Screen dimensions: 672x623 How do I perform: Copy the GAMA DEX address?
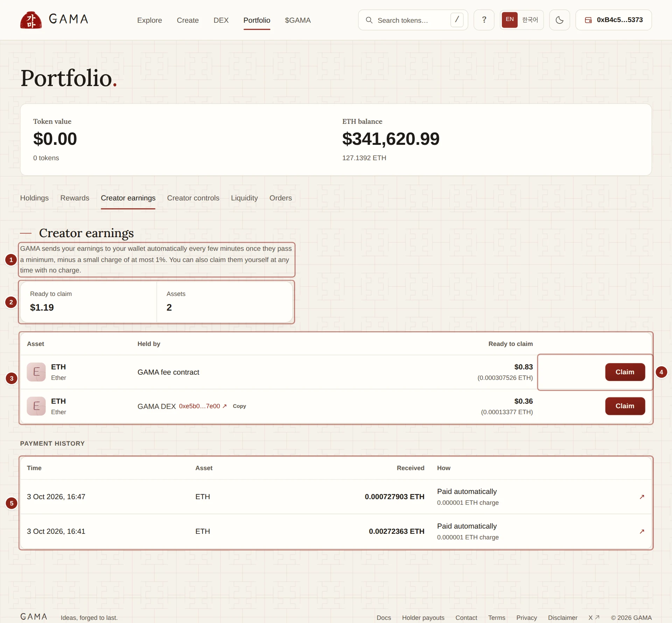tap(239, 406)
